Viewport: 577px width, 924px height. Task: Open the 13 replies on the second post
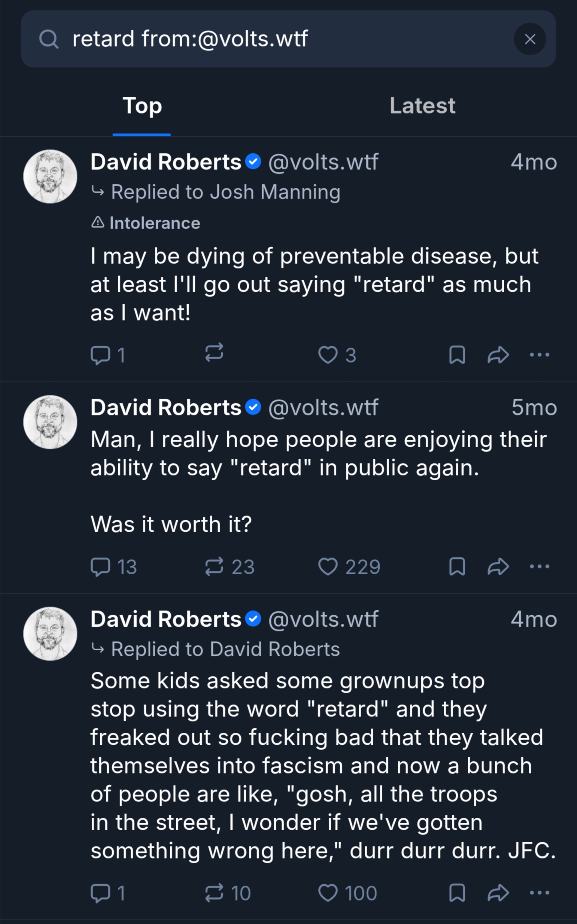point(100,567)
